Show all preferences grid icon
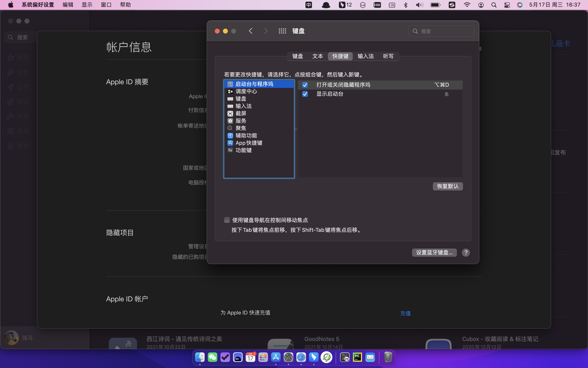Viewport: 588px width, 368px height. point(282,31)
